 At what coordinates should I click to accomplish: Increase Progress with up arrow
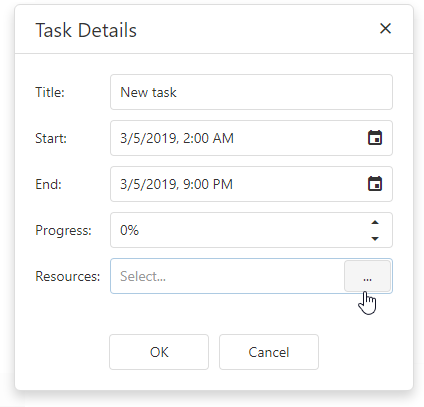pos(375,222)
